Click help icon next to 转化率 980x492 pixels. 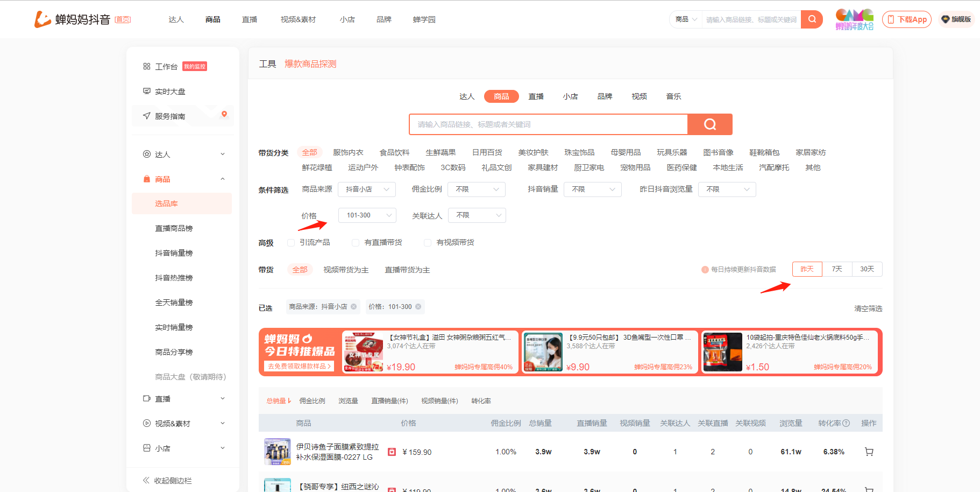(x=846, y=423)
